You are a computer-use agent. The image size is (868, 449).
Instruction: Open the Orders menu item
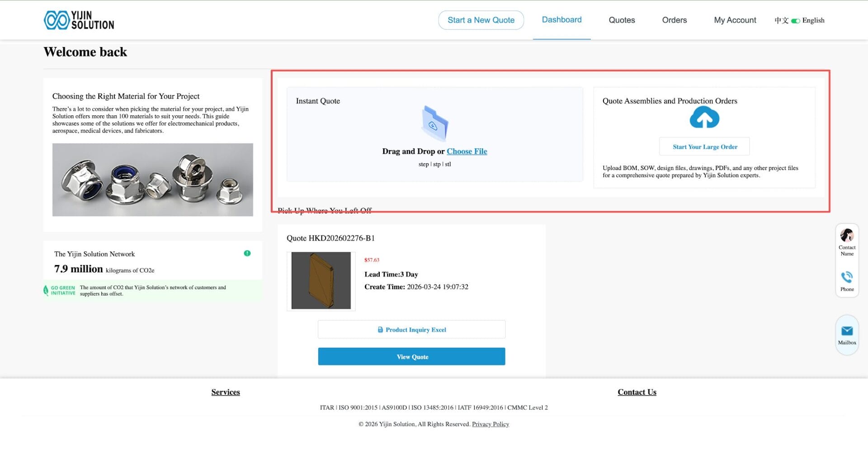[x=674, y=20]
